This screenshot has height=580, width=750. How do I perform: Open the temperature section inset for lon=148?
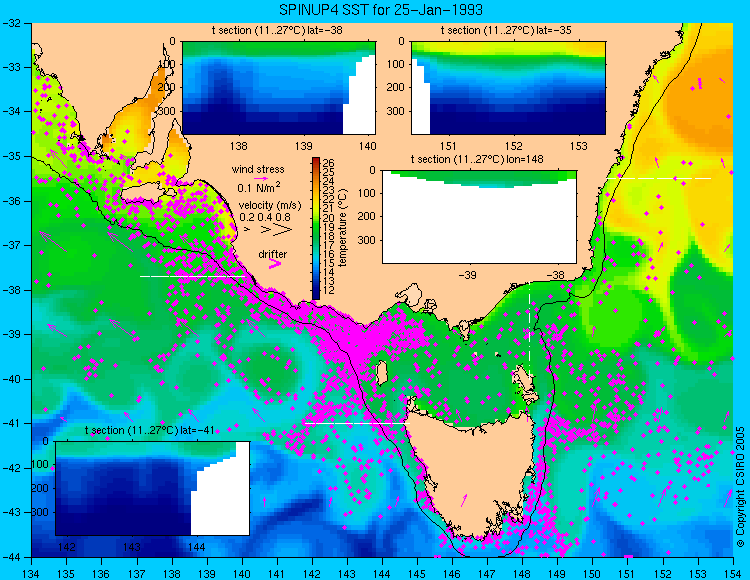[x=479, y=217]
